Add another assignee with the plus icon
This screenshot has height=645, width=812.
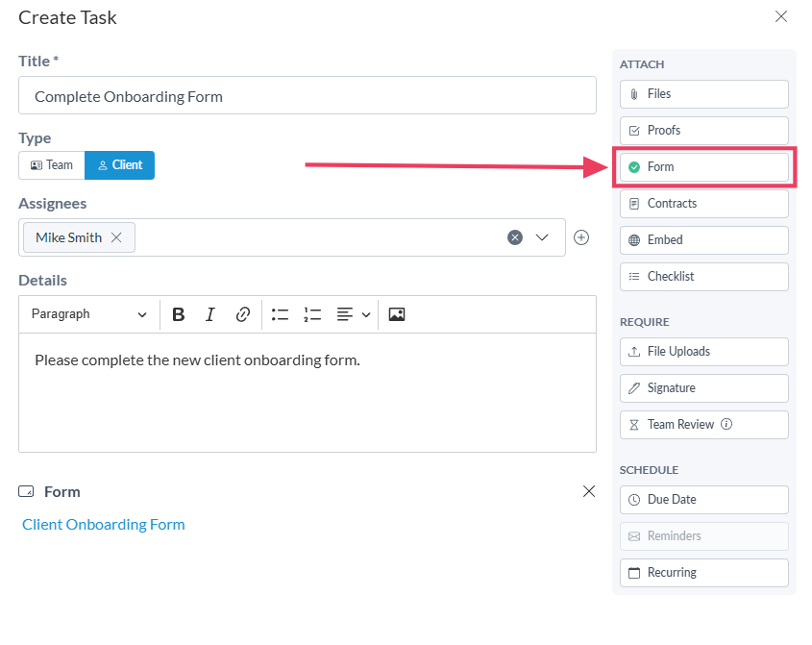click(581, 237)
